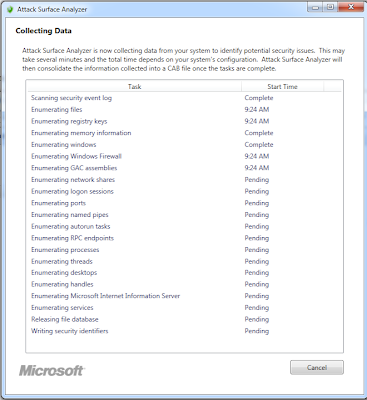The image size is (367, 400).
Task: Maximize the Attack Surface Analyzer window
Action: pos(330,7)
